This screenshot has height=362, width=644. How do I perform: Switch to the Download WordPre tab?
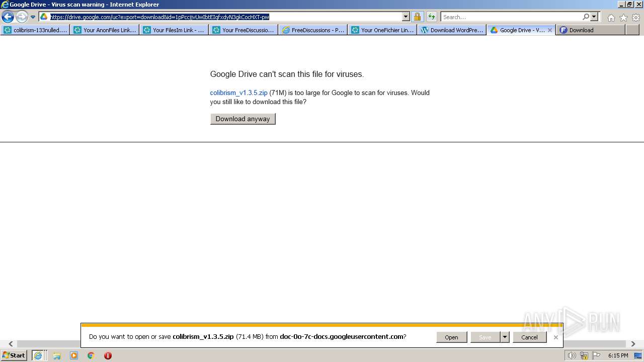(x=452, y=30)
